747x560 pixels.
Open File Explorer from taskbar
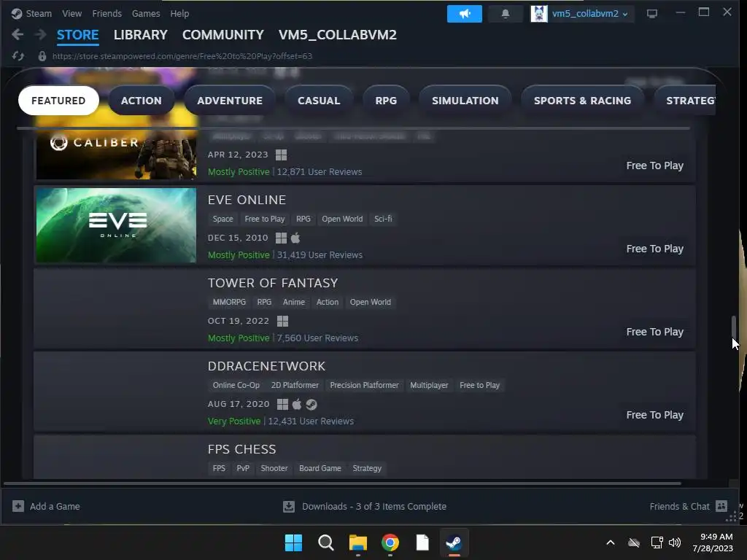tap(357, 542)
